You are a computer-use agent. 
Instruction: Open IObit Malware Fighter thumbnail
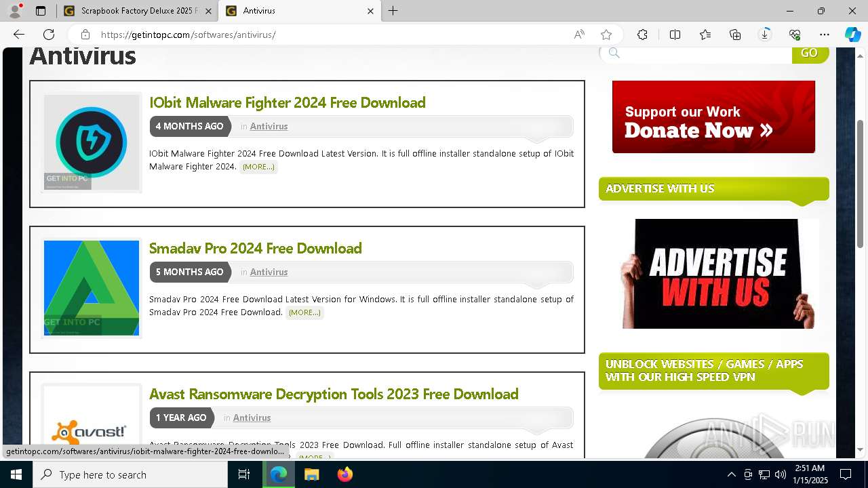tap(92, 142)
